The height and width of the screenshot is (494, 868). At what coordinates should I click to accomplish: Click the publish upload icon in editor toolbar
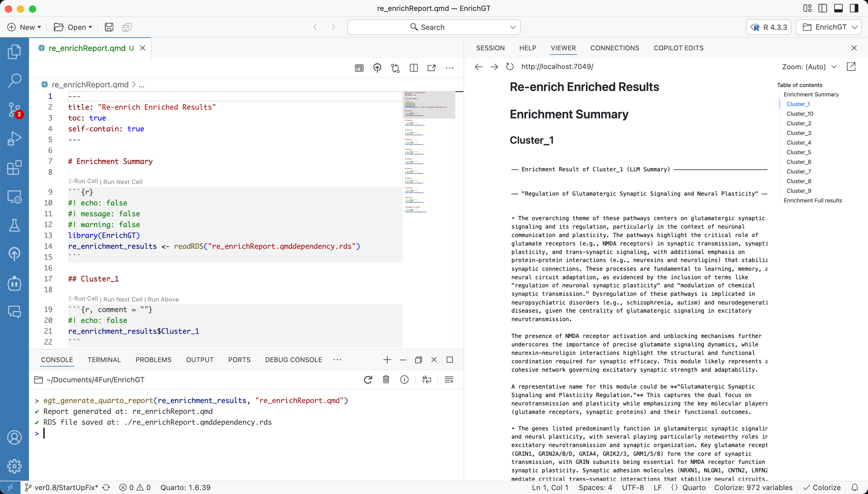377,68
